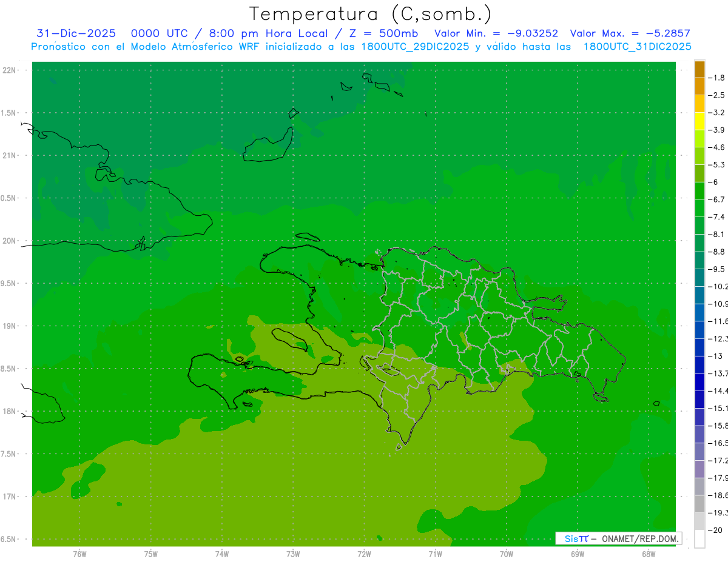728x562 pixels.
Task: Click the "19N" latitude label
Action: pyautogui.click(x=9, y=326)
